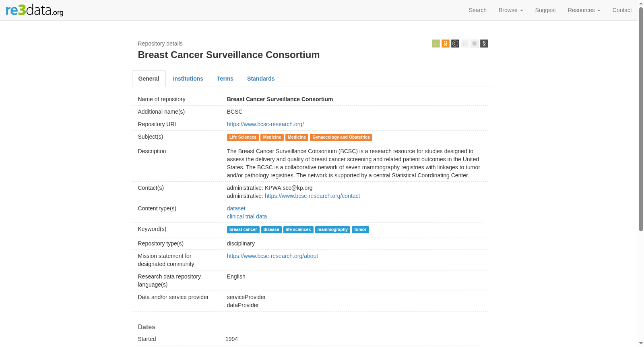This screenshot has height=347, width=644.
Task: Click the 'serviceProvider' value
Action: [246, 297]
